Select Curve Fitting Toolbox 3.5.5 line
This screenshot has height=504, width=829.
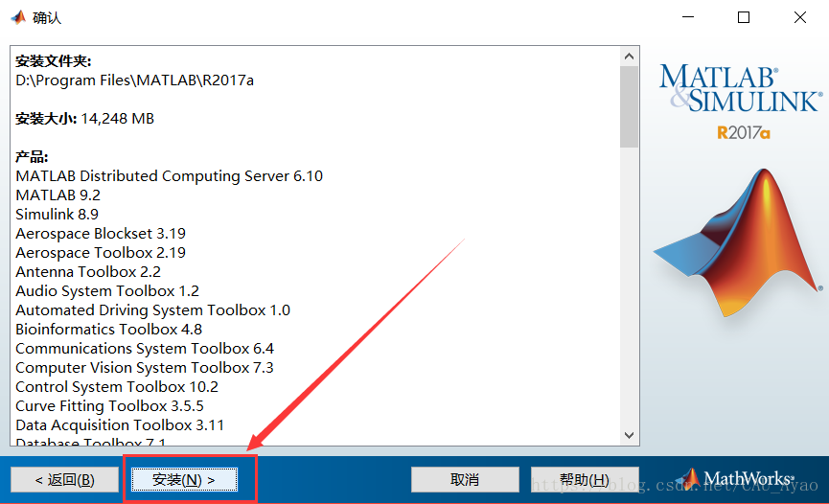(109, 406)
